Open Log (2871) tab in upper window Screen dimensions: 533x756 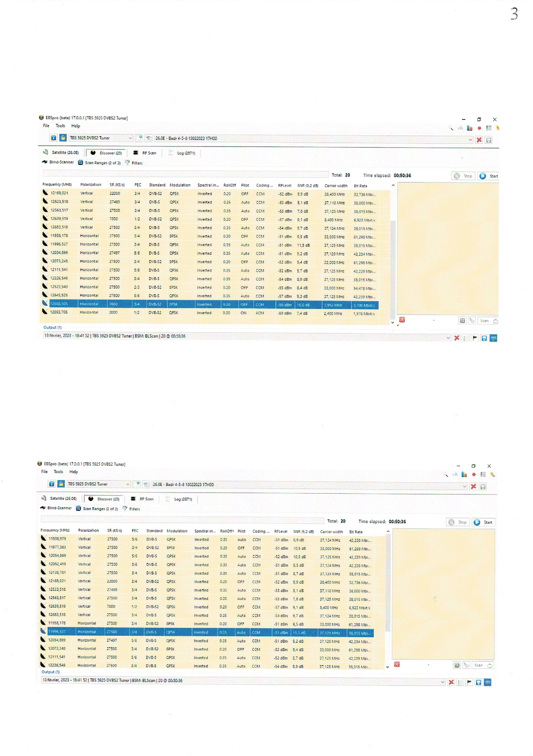pos(182,153)
